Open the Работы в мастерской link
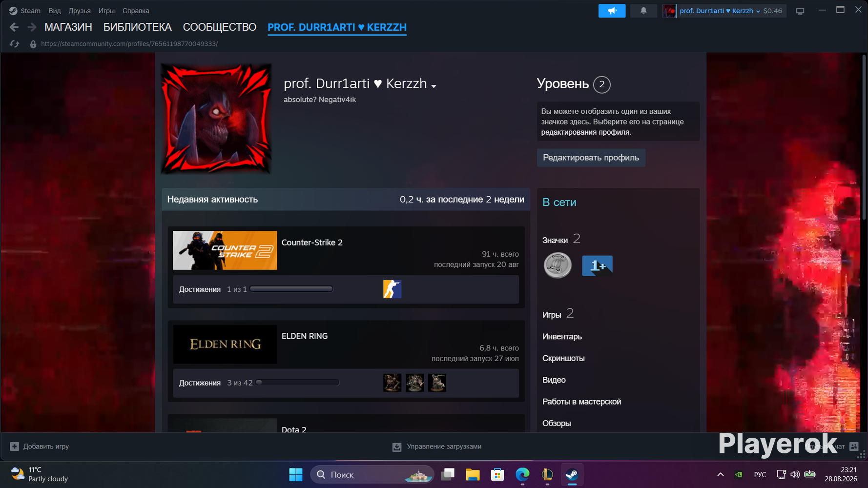This screenshot has height=488, width=868. (x=581, y=402)
